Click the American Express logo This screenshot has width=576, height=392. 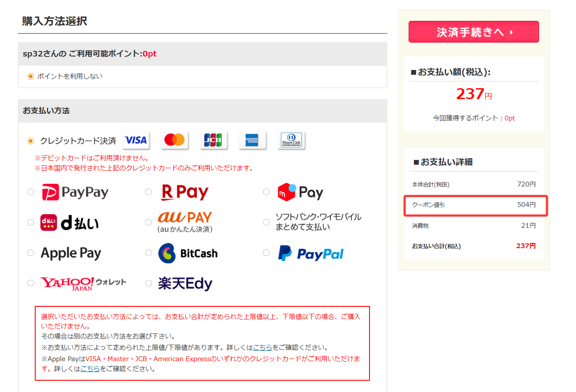tap(252, 140)
